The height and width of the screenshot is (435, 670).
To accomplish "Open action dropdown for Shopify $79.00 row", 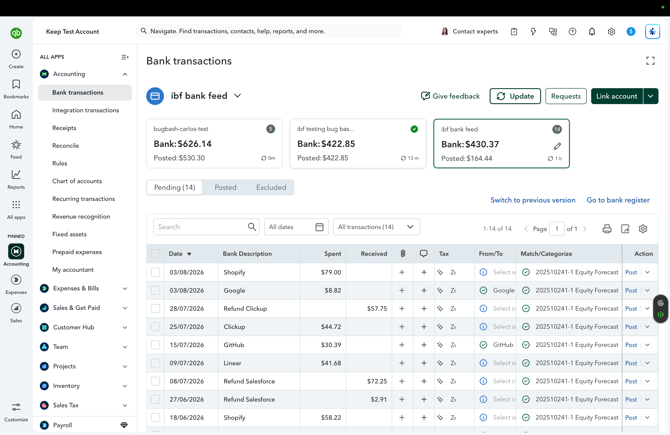I will pyautogui.click(x=647, y=272).
